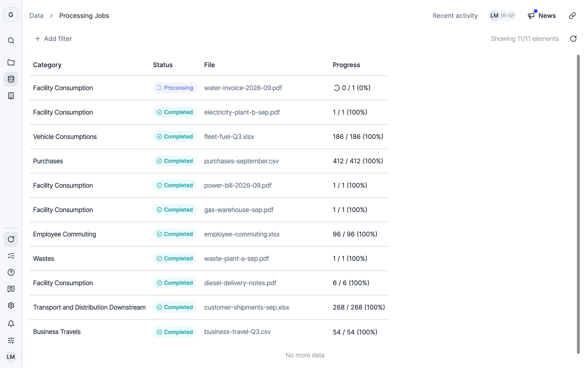Select waste-plant-a-sep.pdf file
The width and height of the screenshot is (588, 368).
(x=237, y=258)
